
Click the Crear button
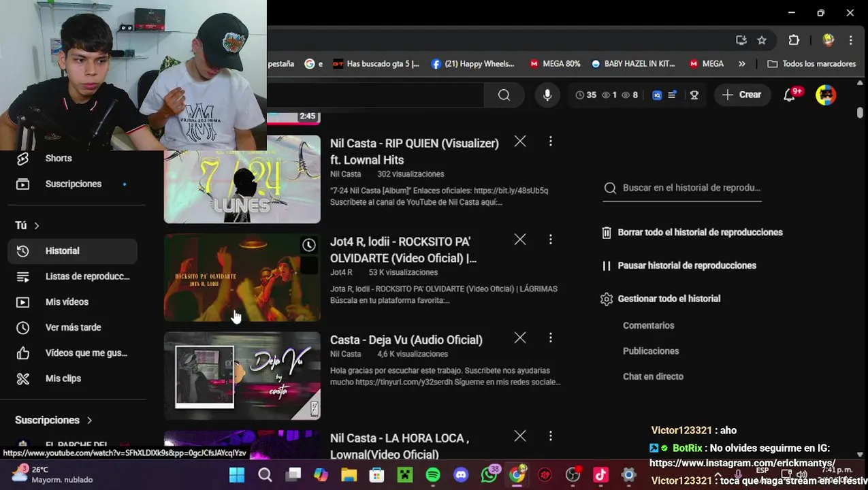pos(741,95)
